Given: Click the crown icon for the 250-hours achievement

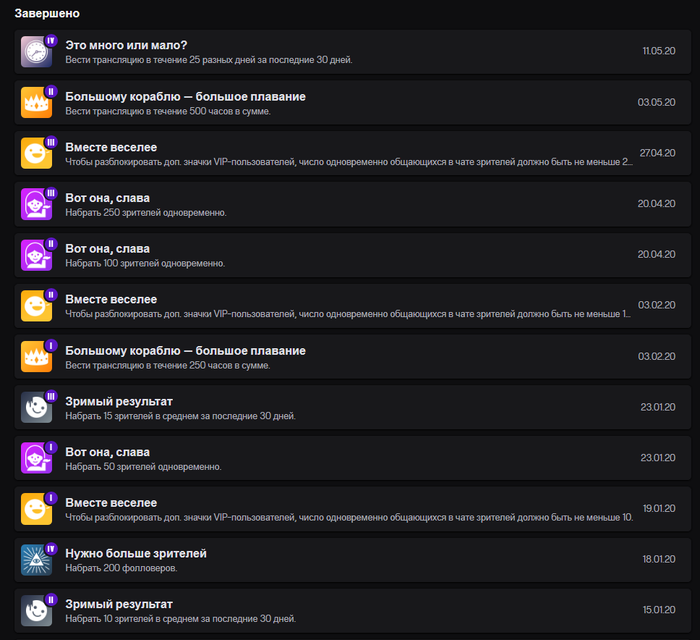Looking at the screenshot, I should [37, 357].
